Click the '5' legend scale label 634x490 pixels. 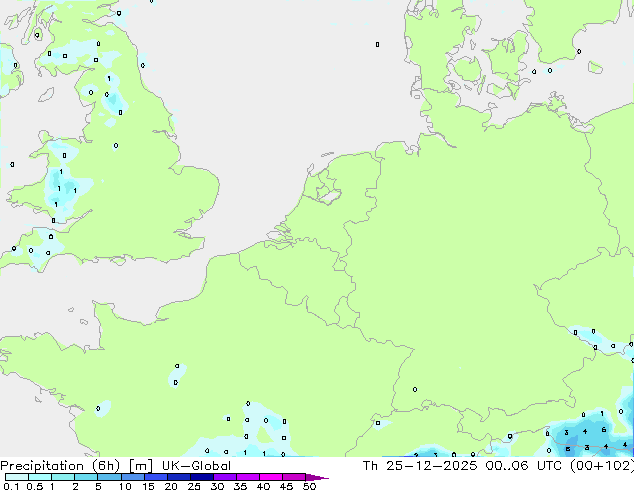[98, 486]
